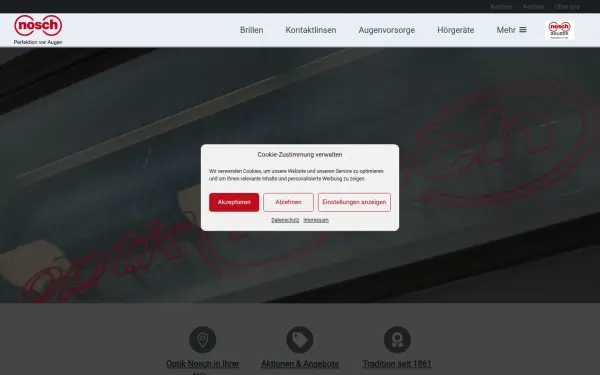Open the Hörgeräte menu item
600x375 pixels.
pos(455,30)
